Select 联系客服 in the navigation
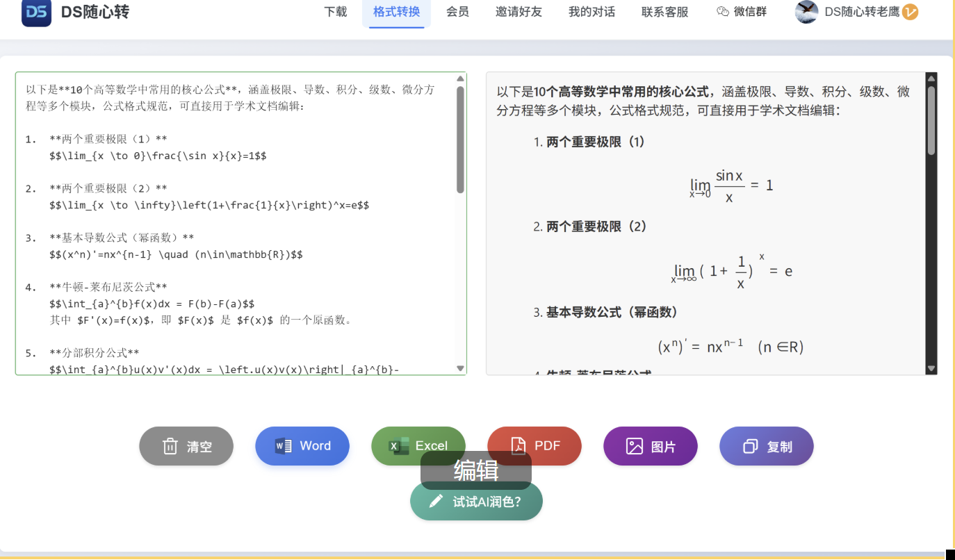The height and width of the screenshot is (560, 955). coord(665,12)
